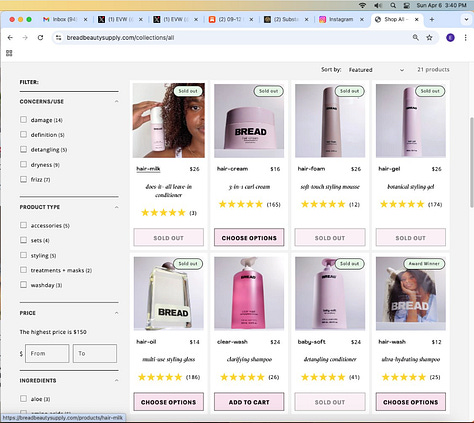Image resolution: width=474 pixels, height=423 pixels.
Task: Open Chrome three-dot menu
Action: [x=465, y=38]
